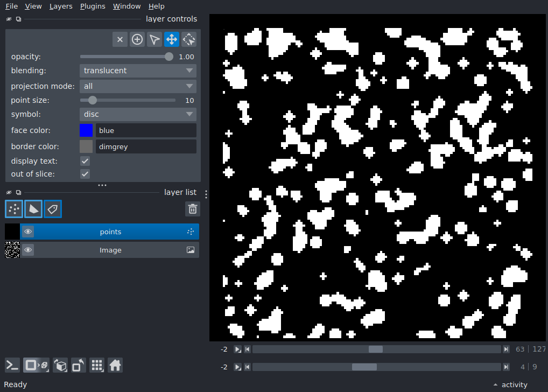Create a new shapes layer
Image resolution: width=548 pixels, height=392 pixels.
(33, 209)
